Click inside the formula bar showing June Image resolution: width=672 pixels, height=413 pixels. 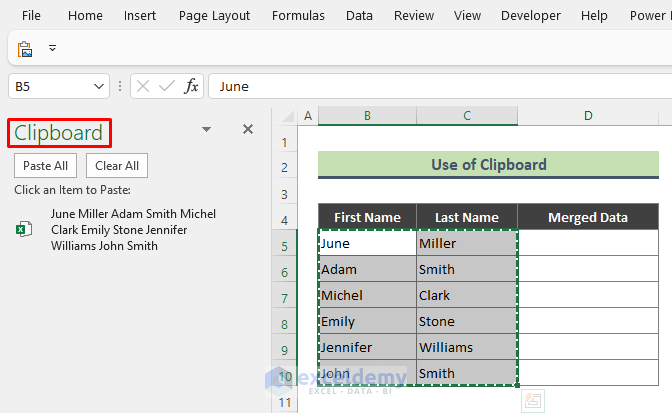point(440,86)
